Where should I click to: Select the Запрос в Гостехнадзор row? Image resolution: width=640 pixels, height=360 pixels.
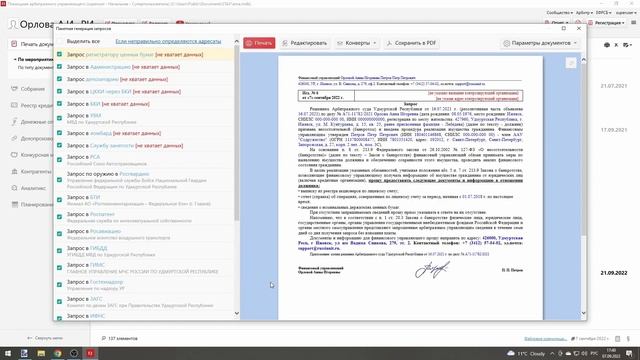coord(144,285)
